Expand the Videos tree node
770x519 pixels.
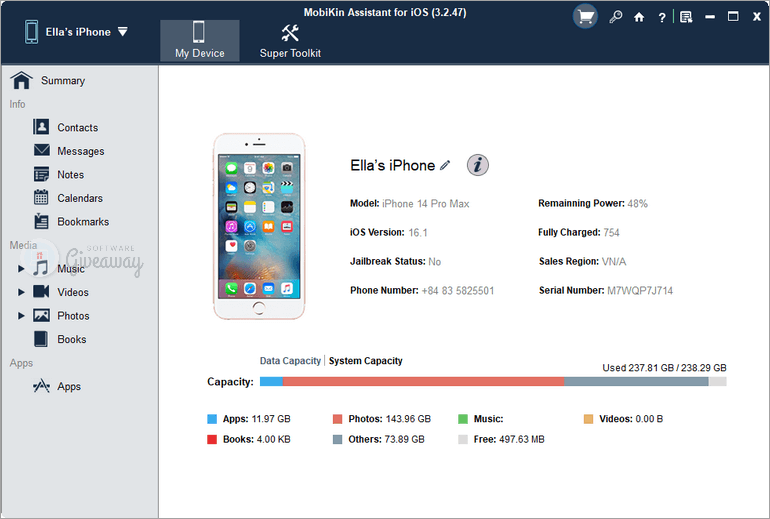[21, 292]
